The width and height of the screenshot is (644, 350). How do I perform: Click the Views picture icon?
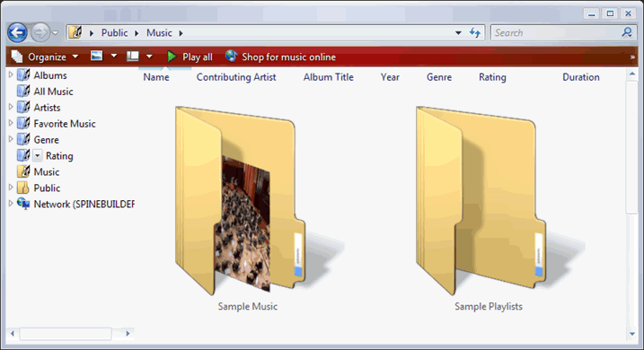click(97, 56)
